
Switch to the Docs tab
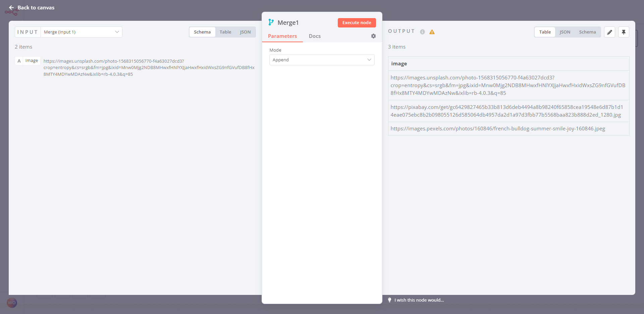point(314,36)
